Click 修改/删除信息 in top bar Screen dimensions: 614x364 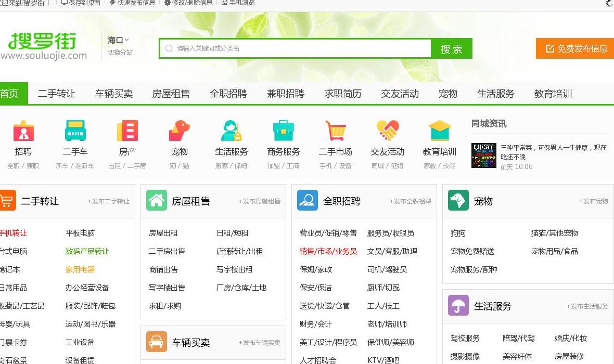pos(188,3)
